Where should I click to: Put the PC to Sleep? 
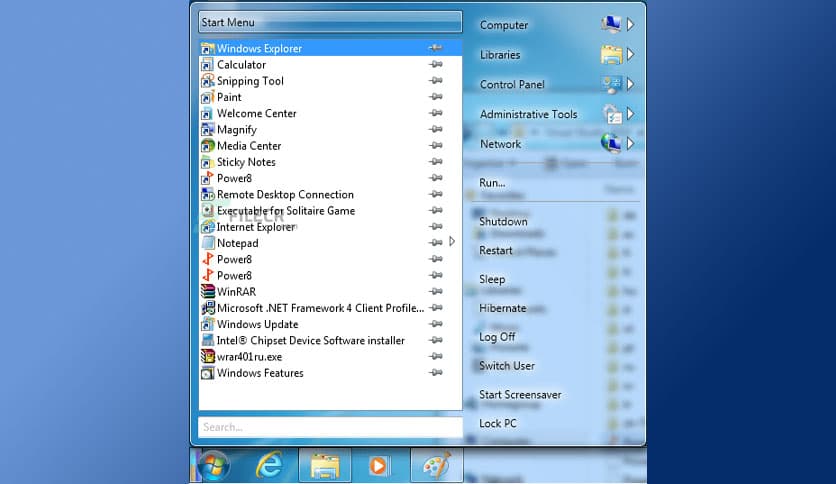(x=492, y=279)
